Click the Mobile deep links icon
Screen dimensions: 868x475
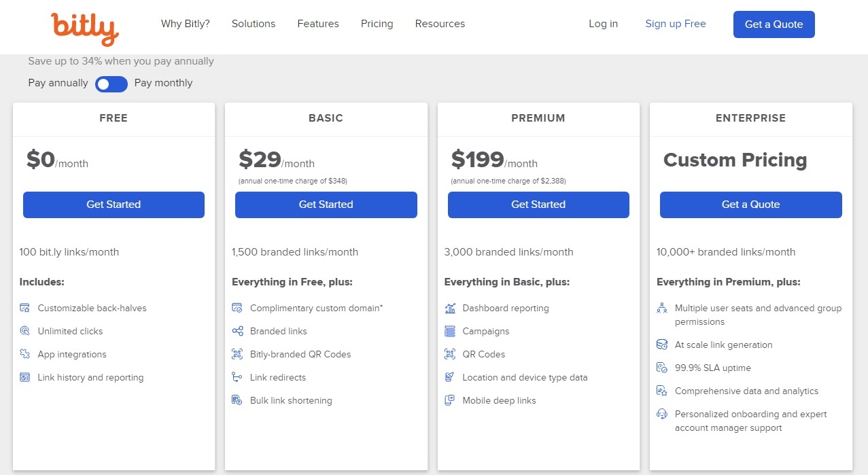449,400
